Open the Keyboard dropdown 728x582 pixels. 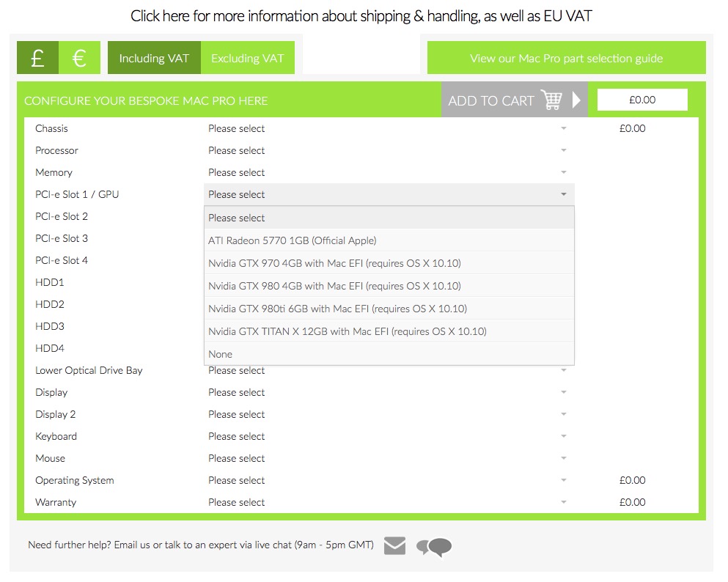[x=389, y=436]
